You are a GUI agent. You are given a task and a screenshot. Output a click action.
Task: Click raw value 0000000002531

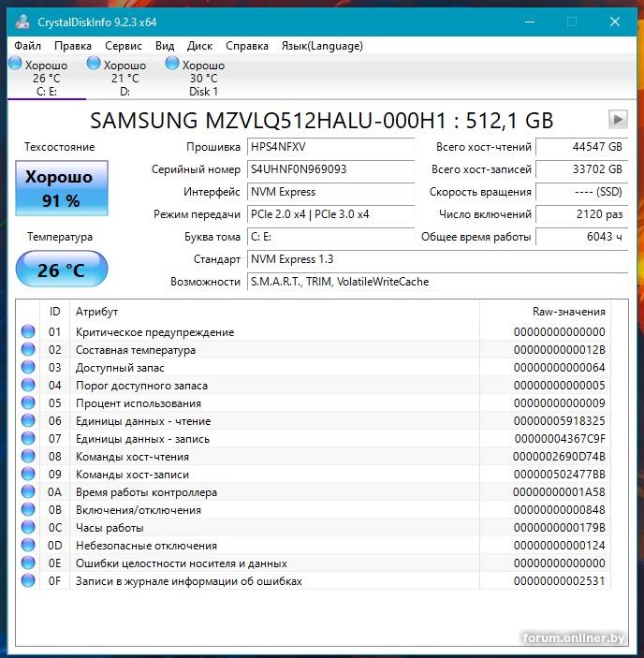[559, 581]
